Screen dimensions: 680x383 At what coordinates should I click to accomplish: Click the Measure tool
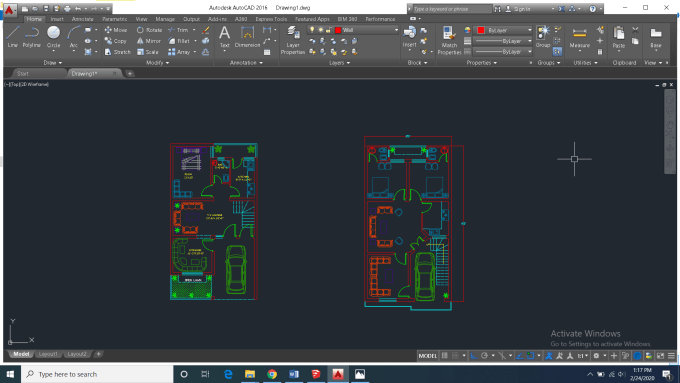tap(579, 37)
